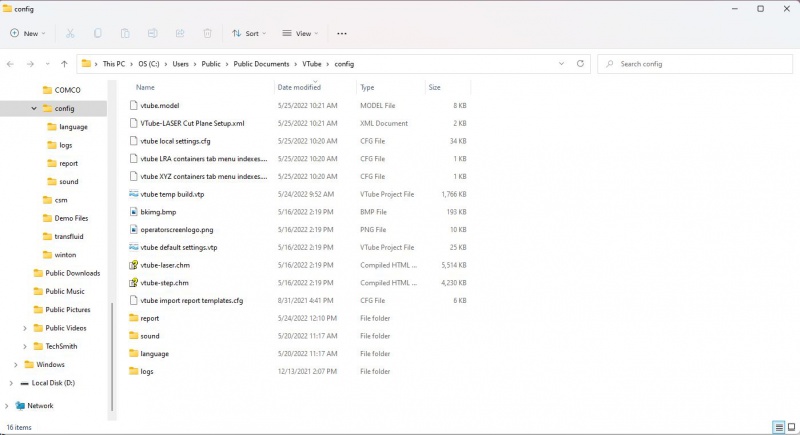This screenshot has width=800, height=435.
Task: Expand the Public Videos tree node
Action: [x=24, y=328]
